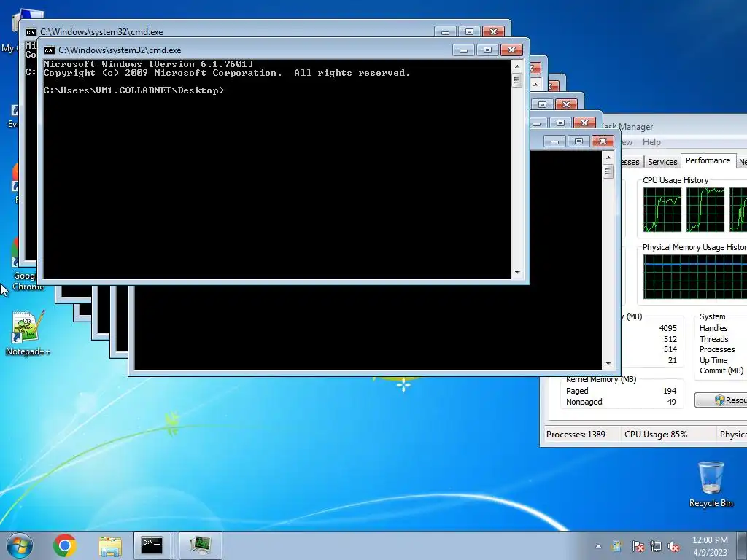This screenshot has width=747, height=560.
Task: Click the 'CPU Usage History' label
Action: (x=676, y=180)
